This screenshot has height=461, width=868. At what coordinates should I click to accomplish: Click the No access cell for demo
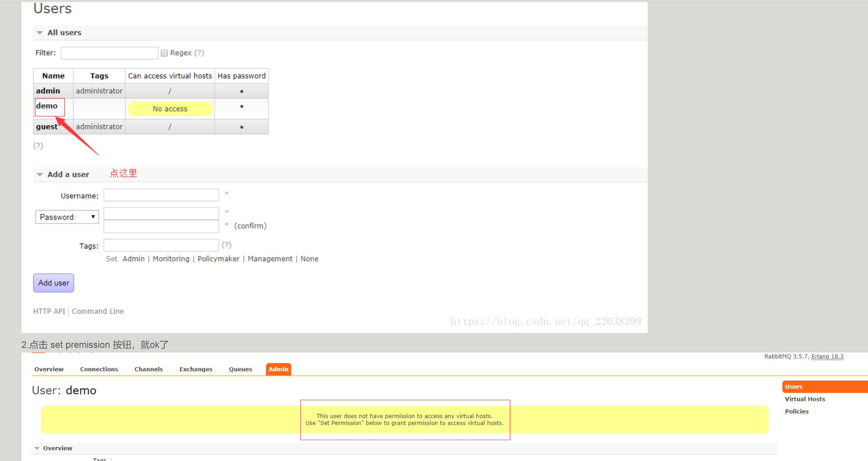click(170, 109)
